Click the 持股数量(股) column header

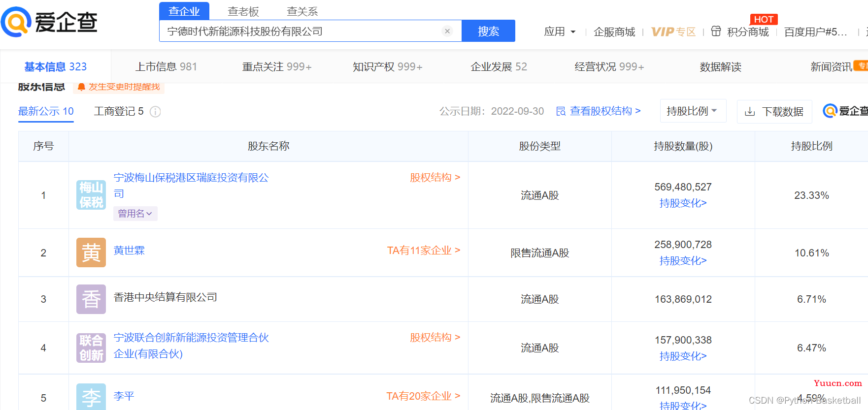point(683,146)
